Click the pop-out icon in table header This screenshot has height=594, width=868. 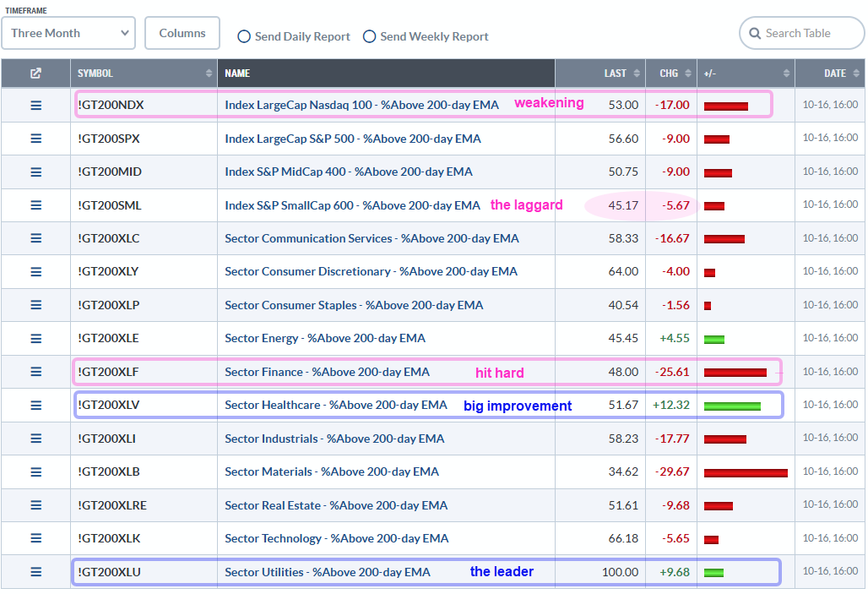tap(35, 74)
